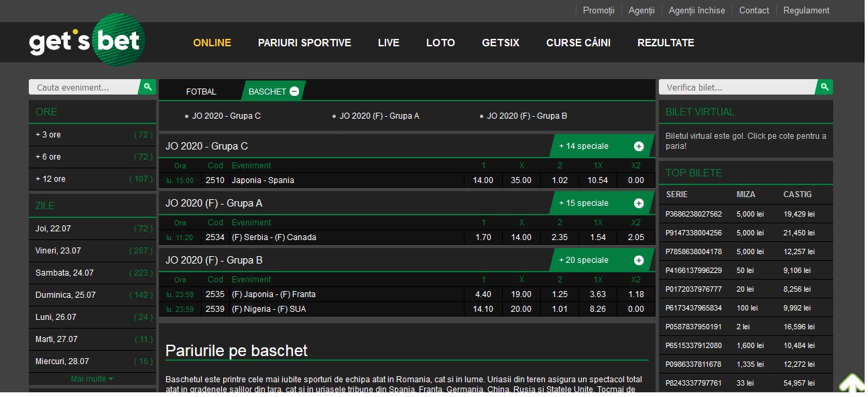Open Agenții link
Viewport: 868px width, 397px height.
pyautogui.click(x=641, y=10)
